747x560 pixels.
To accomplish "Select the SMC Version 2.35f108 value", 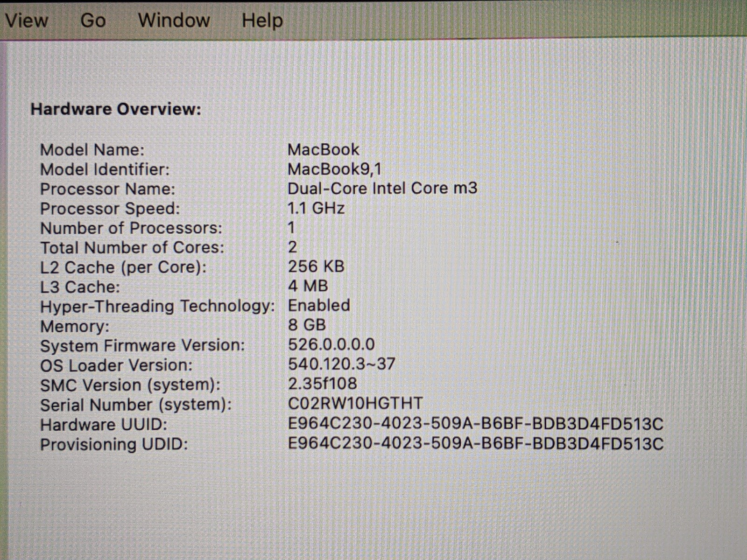I will (322, 384).
